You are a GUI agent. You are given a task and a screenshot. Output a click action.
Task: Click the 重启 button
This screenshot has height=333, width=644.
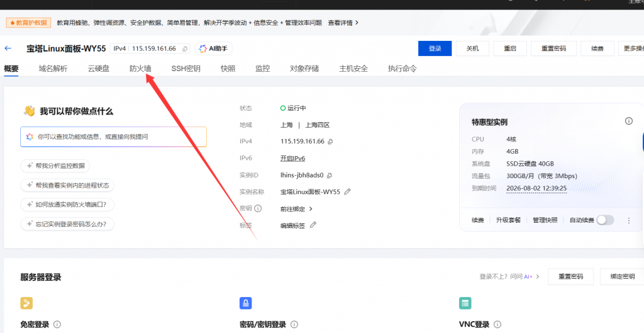tap(509, 48)
